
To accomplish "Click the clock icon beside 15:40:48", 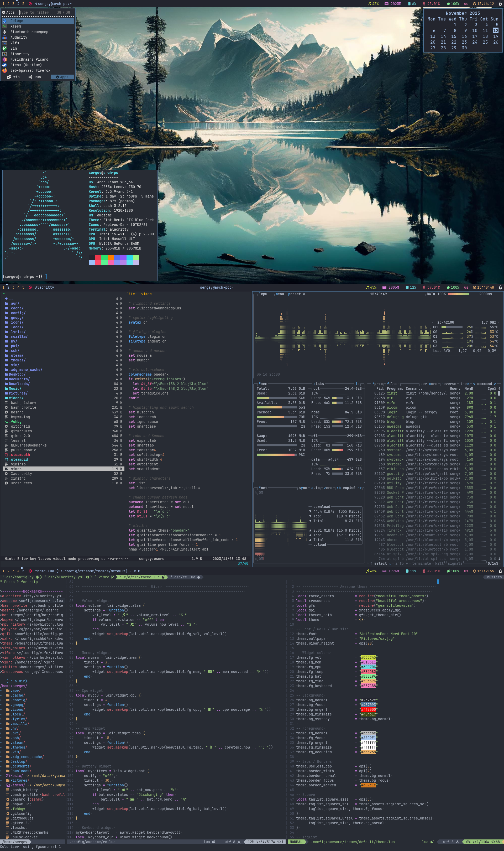I will click(474, 287).
